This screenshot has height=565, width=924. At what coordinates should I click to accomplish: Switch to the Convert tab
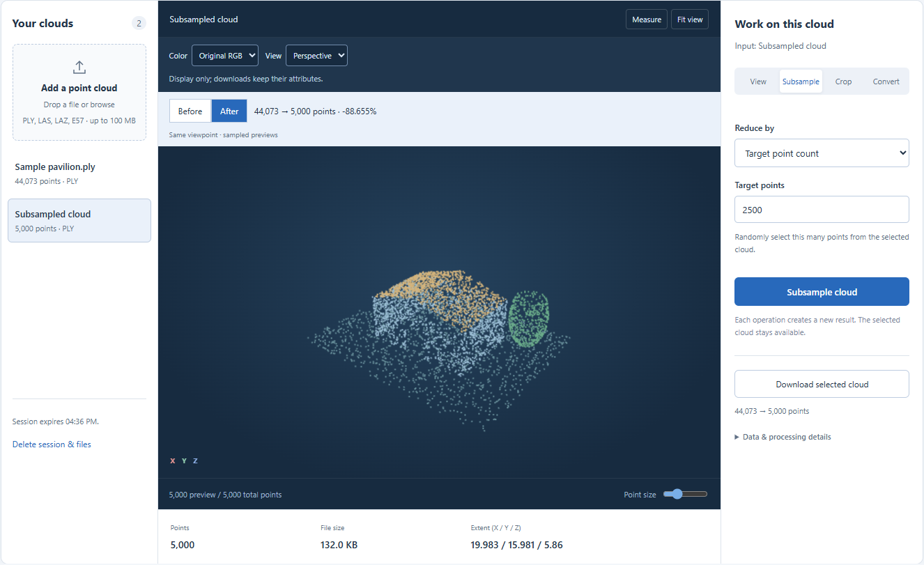pos(886,82)
